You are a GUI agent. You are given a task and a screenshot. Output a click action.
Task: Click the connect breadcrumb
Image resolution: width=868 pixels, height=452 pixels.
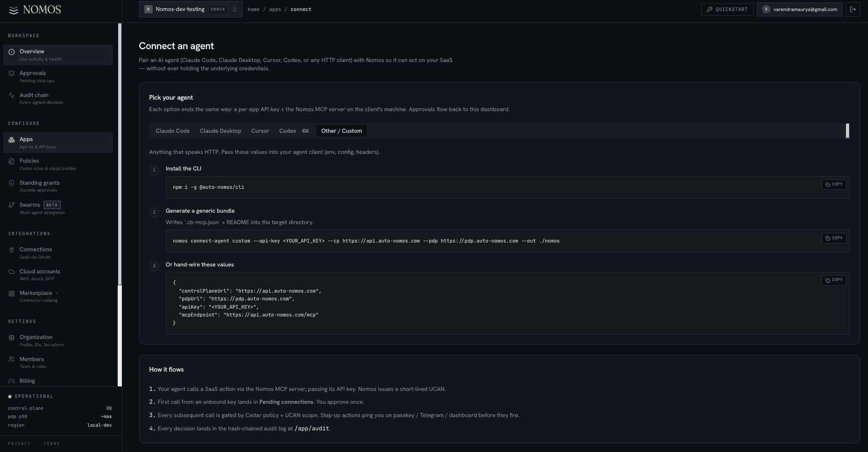pyautogui.click(x=301, y=9)
